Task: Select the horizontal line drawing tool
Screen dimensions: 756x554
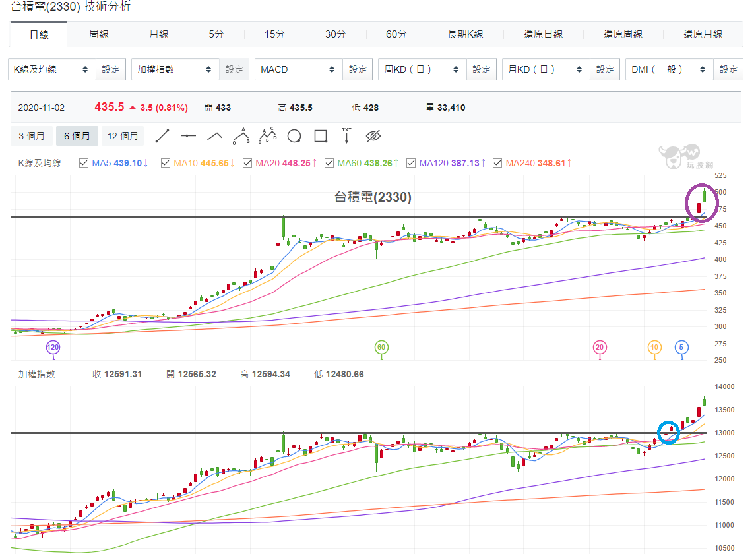Action: (189, 136)
